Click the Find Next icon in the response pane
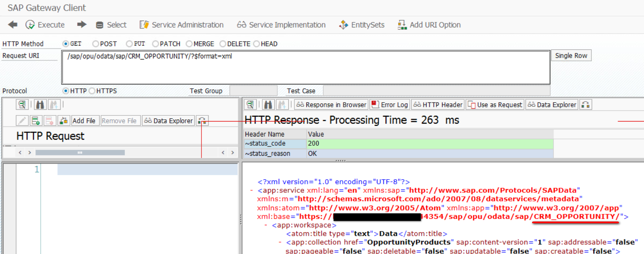The image size is (644, 254). click(282, 104)
